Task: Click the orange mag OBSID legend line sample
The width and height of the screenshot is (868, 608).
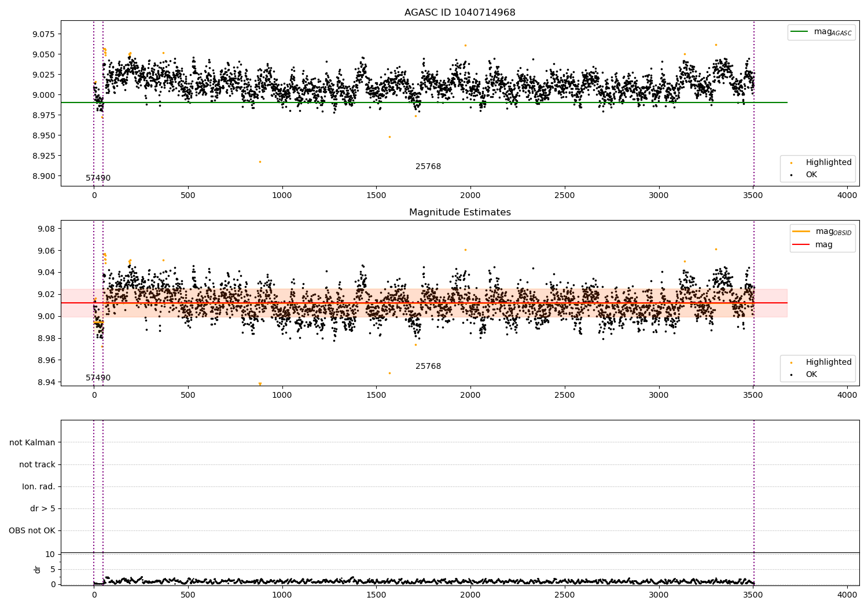Action: [801, 232]
